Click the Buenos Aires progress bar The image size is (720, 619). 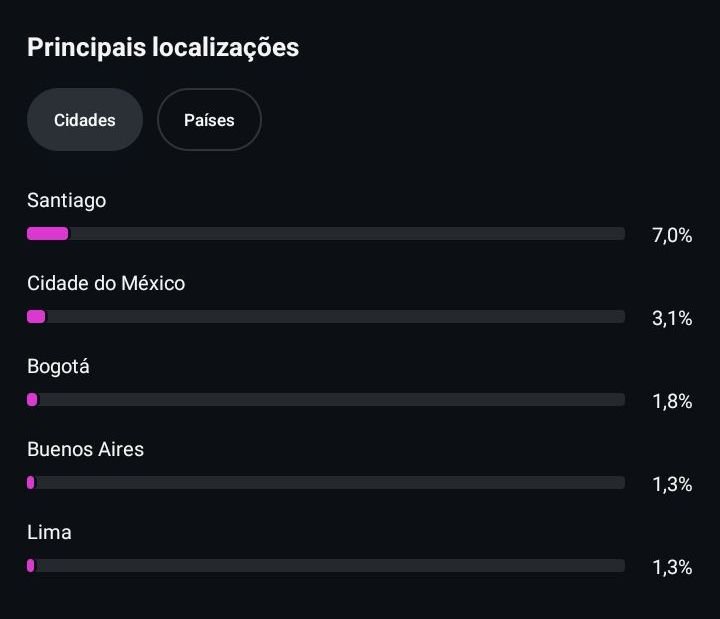(x=326, y=483)
